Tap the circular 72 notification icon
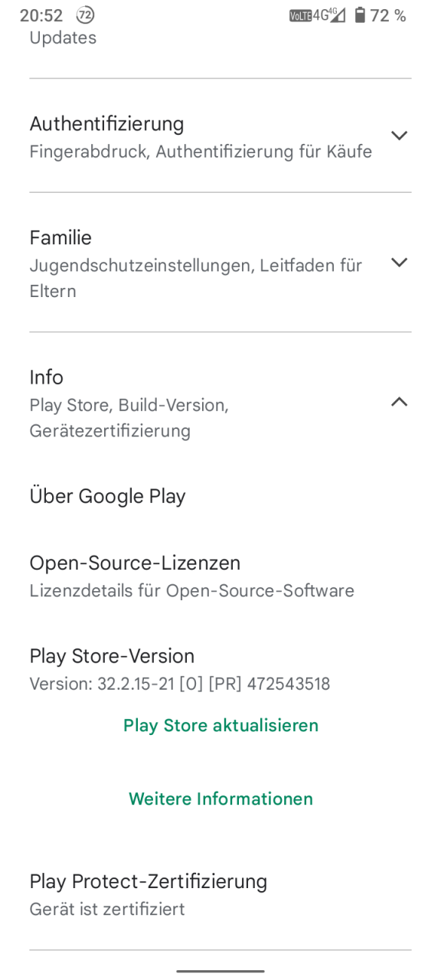Image resolution: width=441 pixels, height=980 pixels. [x=86, y=15]
